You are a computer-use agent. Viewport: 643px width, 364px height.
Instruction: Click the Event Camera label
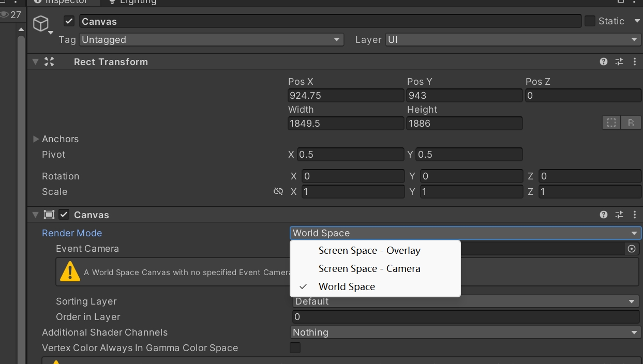87,249
